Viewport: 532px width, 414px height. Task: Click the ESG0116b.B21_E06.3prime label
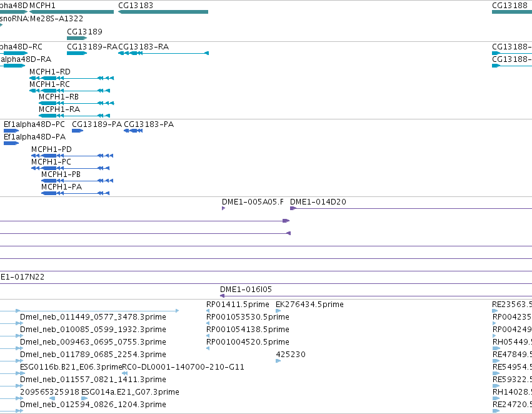pyautogui.click(x=71, y=367)
